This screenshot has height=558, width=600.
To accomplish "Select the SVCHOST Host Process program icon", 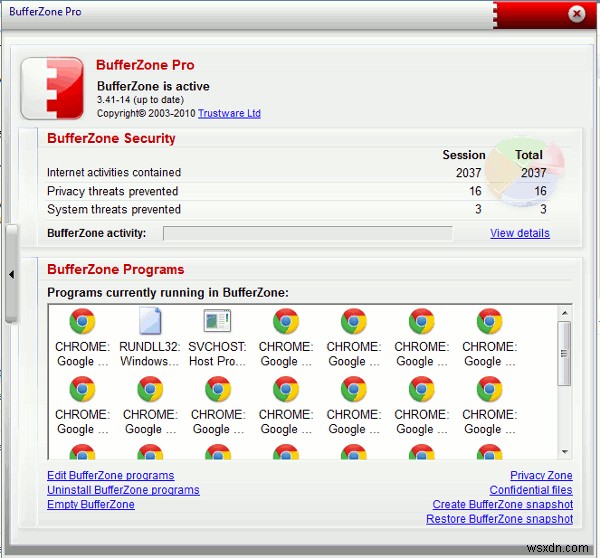I will [x=217, y=321].
